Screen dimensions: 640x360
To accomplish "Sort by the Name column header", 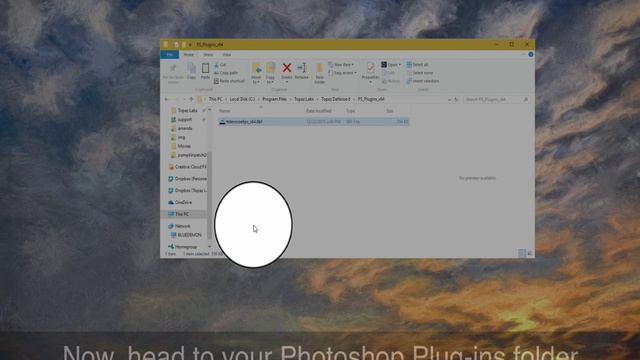I will pyautogui.click(x=224, y=111).
